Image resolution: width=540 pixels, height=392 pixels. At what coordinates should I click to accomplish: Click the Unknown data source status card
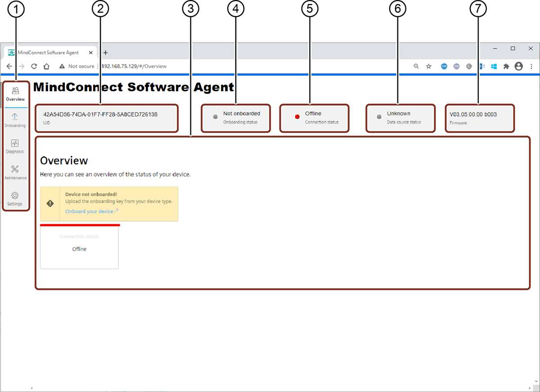point(400,118)
